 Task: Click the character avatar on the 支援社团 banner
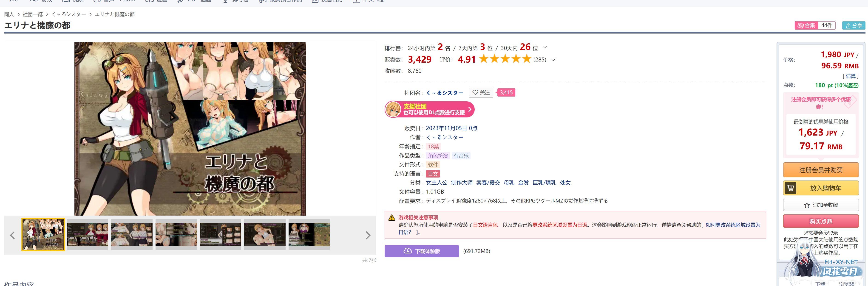click(x=393, y=109)
